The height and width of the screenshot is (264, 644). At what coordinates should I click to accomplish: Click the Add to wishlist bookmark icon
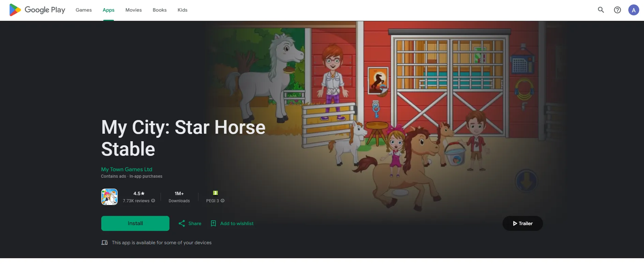tap(213, 223)
